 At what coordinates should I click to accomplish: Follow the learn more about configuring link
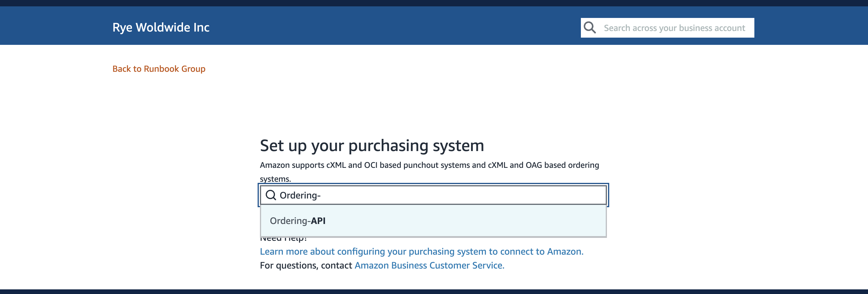(421, 251)
